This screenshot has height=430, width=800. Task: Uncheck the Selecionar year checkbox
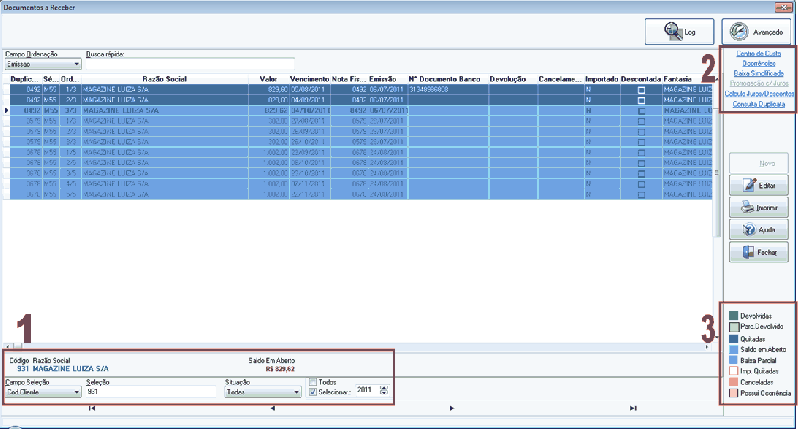pyautogui.click(x=313, y=392)
